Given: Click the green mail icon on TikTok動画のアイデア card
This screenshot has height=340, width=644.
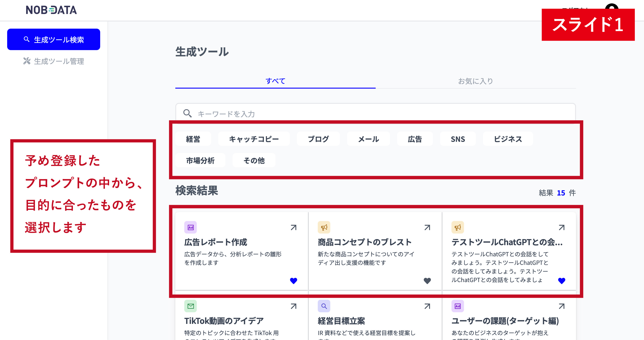Looking at the screenshot, I should [x=191, y=306].
